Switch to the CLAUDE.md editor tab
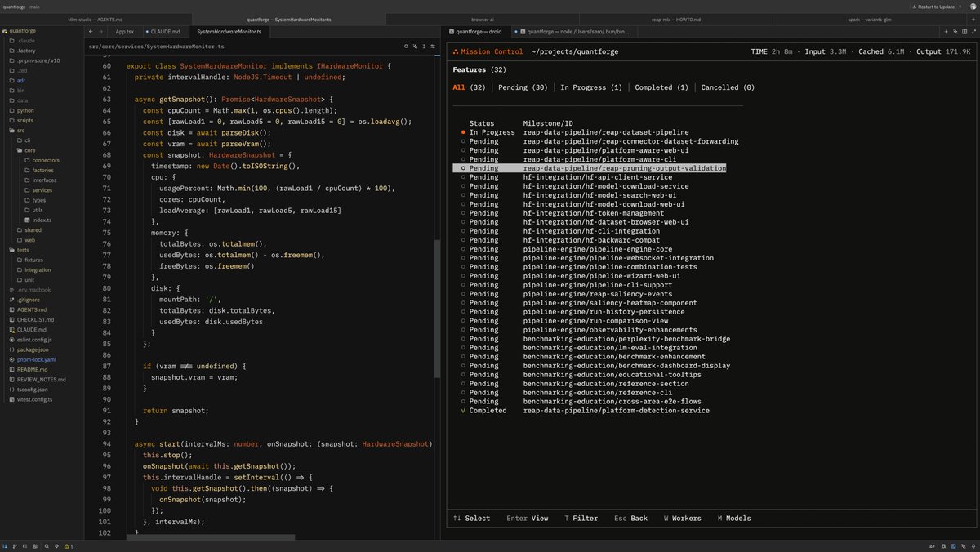 [x=166, y=32]
